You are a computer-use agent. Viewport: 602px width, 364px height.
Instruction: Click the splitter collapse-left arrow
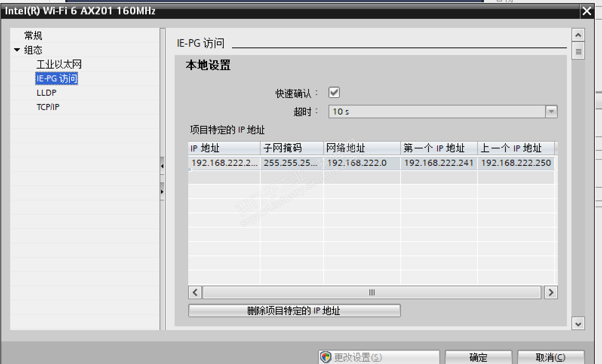pyautogui.click(x=162, y=166)
